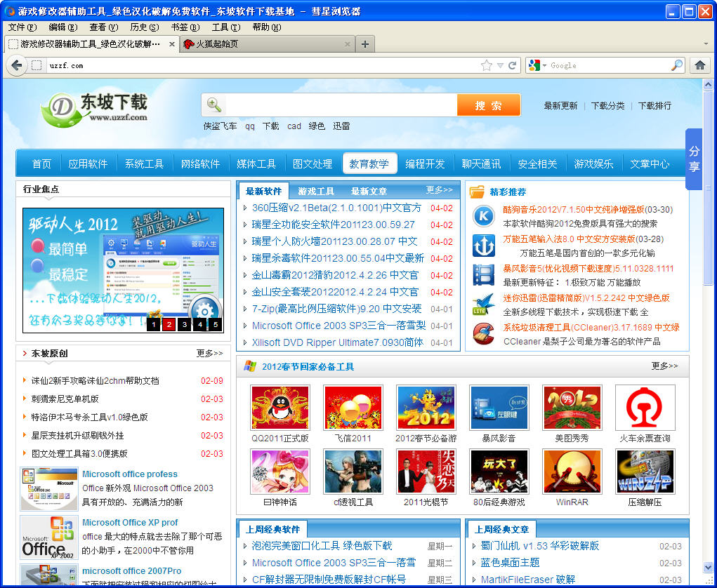Image resolution: width=717 pixels, height=588 pixels.
Task: Open search engine dropdown arrow
Action: point(544,66)
